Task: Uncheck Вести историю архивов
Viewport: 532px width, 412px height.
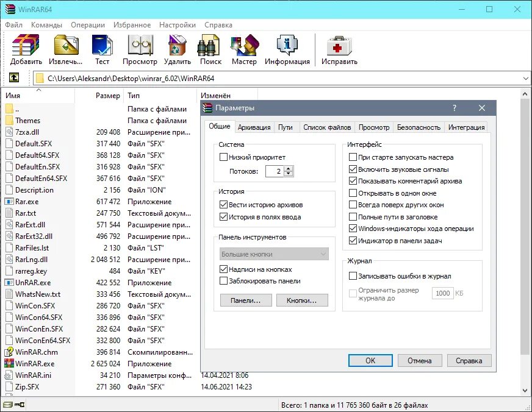Action: pos(223,205)
